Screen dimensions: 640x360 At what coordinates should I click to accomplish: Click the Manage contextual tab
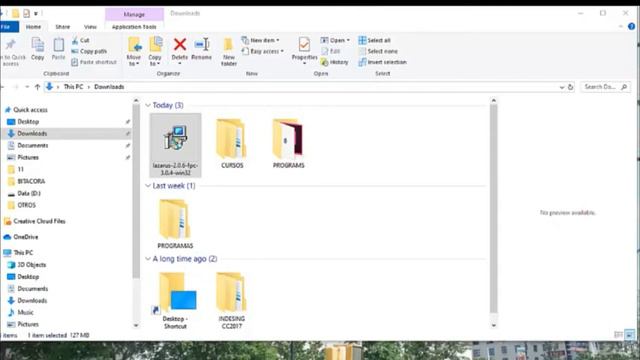pos(134,14)
